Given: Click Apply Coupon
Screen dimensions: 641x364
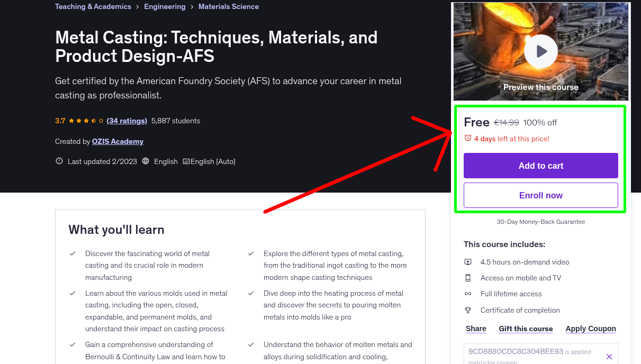Looking at the screenshot, I should (x=590, y=329).
